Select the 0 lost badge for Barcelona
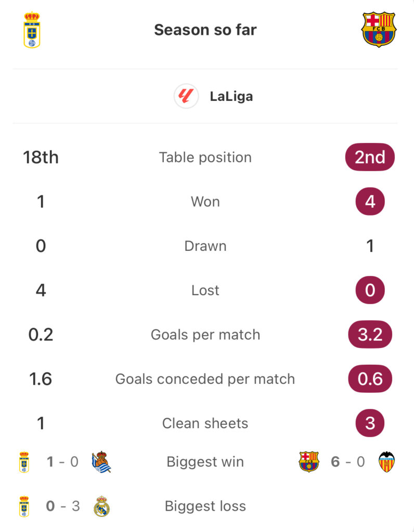The image size is (414, 532). (370, 290)
